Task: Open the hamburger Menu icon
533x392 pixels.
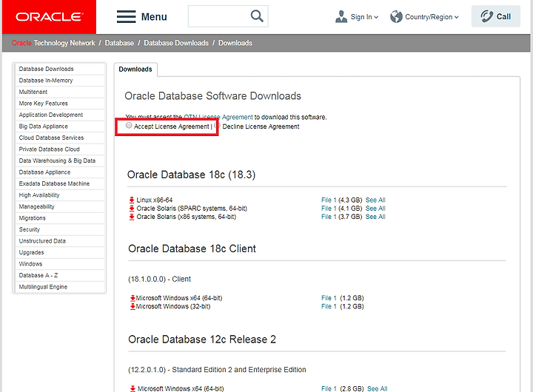Action: tap(126, 17)
